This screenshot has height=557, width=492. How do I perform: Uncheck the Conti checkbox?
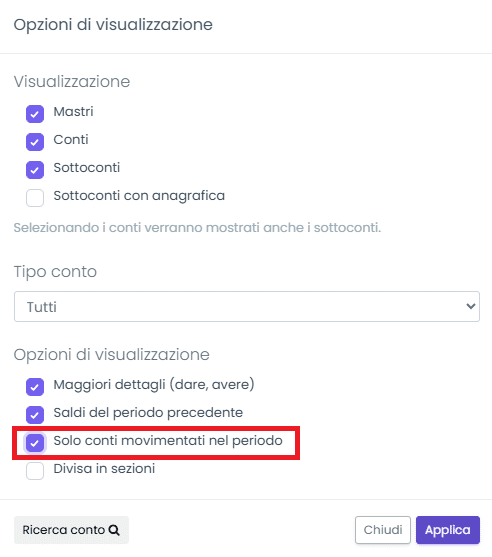pyautogui.click(x=35, y=142)
